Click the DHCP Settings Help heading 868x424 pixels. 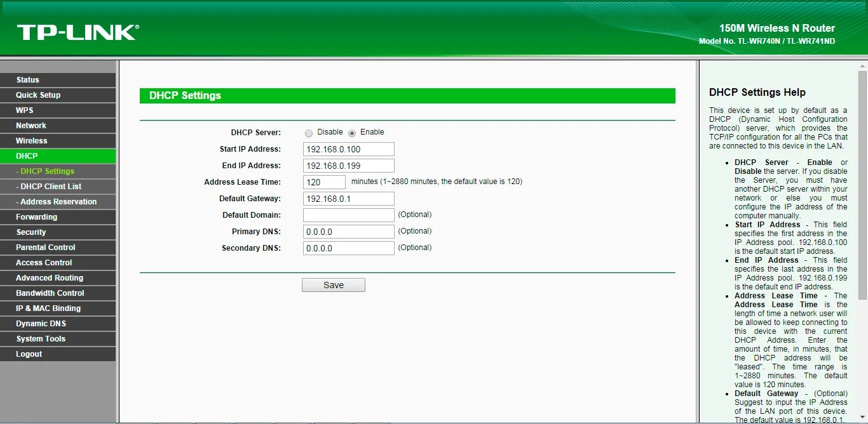[x=757, y=93]
